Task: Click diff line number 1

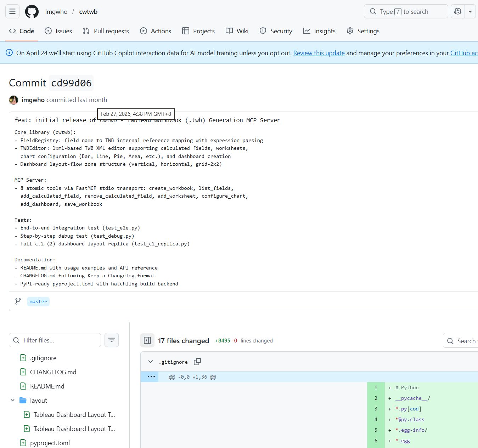Action: (x=376, y=387)
